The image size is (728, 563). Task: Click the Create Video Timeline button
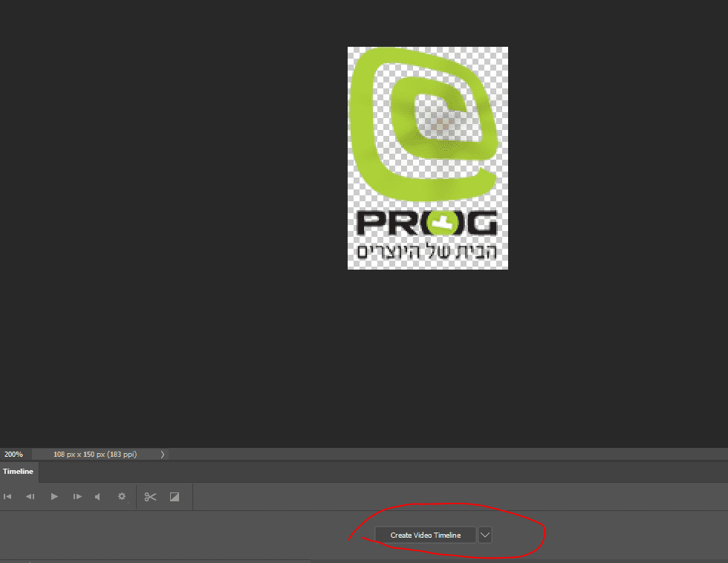(x=426, y=534)
